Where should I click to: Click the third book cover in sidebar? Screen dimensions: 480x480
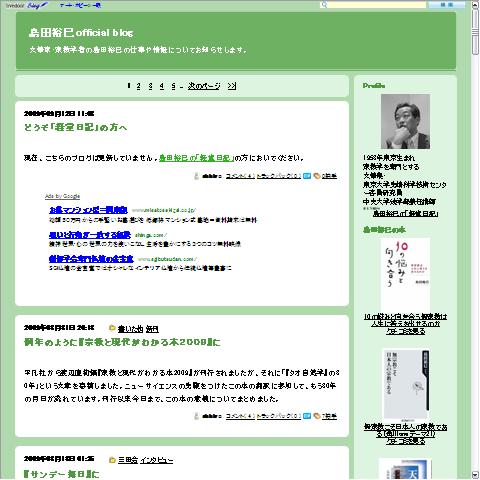click(x=405, y=469)
